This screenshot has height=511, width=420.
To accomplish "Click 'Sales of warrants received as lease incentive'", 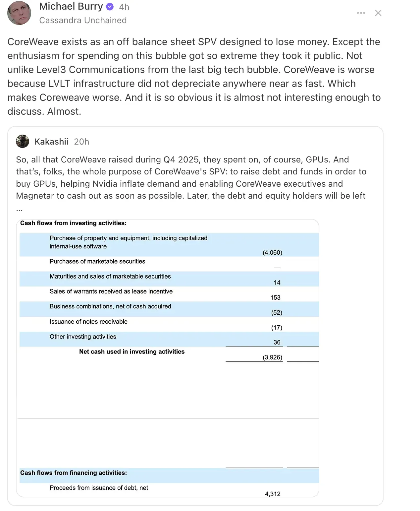I will point(111,291).
